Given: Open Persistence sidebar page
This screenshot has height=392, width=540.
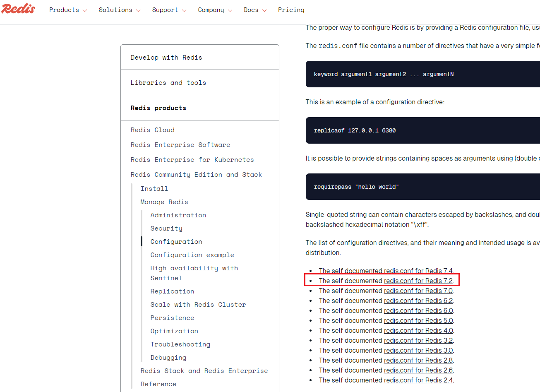Looking at the screenshot, I should (173, 318).
